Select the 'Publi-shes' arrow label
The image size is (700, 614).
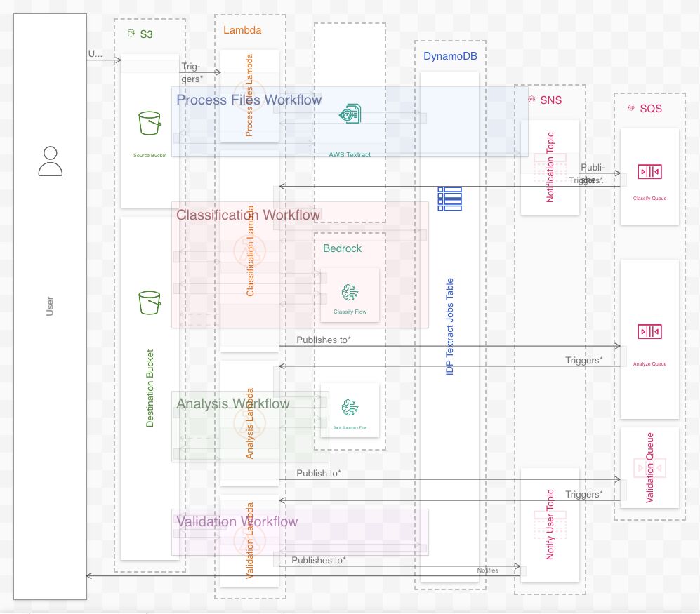pyautogui.click(x=592, y=173)
